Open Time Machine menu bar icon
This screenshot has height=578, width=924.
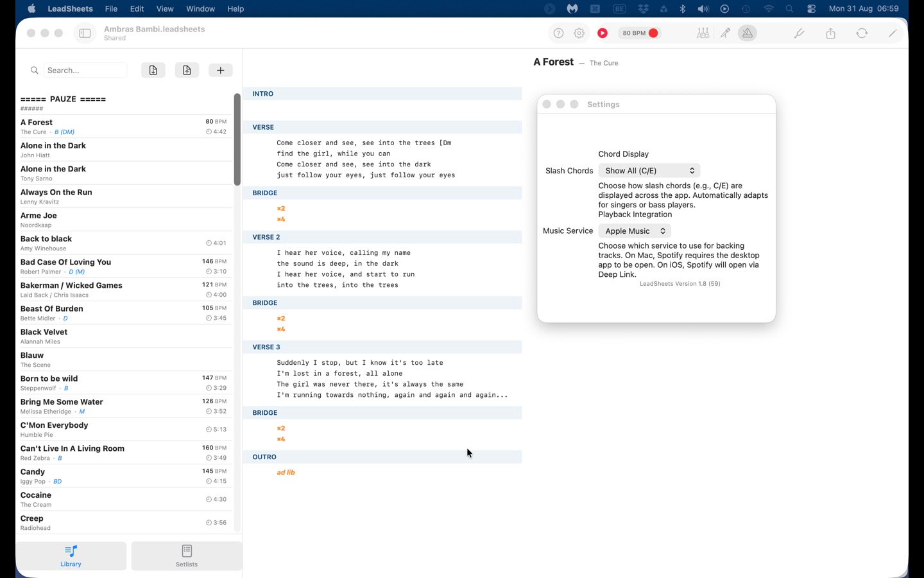point(746,9)
